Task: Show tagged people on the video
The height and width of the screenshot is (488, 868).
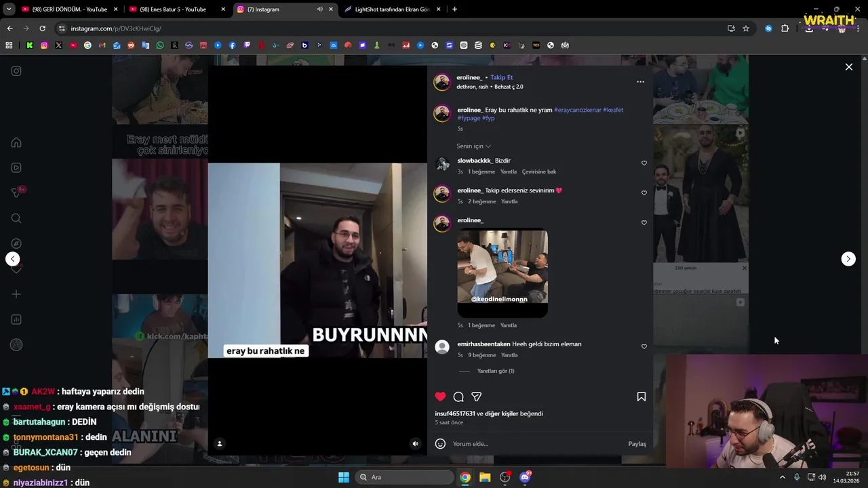Action: [219, 444]
